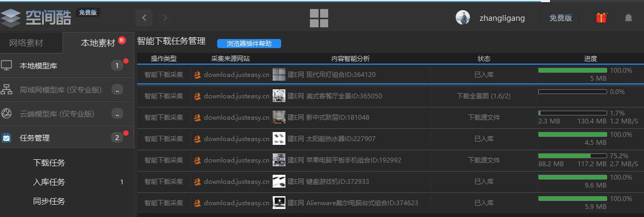Click the .. badge on 云端模型库
The height and width of the screenshot is (217, 644).
(x=117, y=113)
